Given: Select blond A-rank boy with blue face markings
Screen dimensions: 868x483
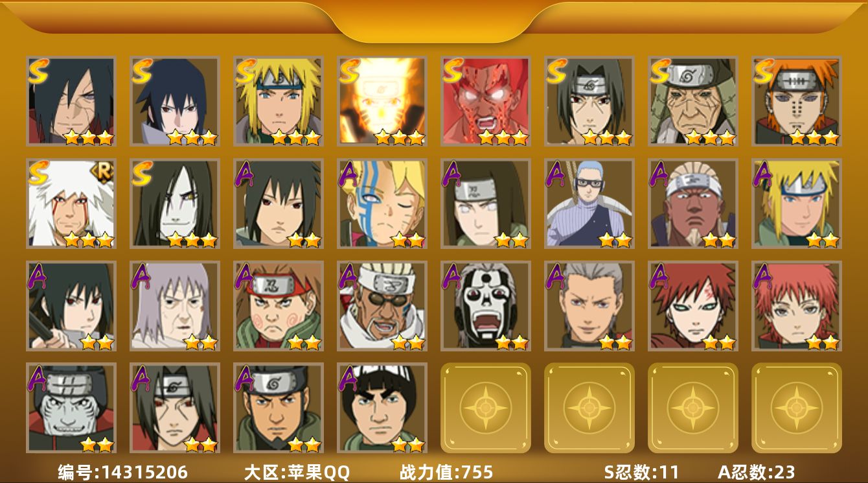Looking at the screenshot, I should (x=382, y=204).
